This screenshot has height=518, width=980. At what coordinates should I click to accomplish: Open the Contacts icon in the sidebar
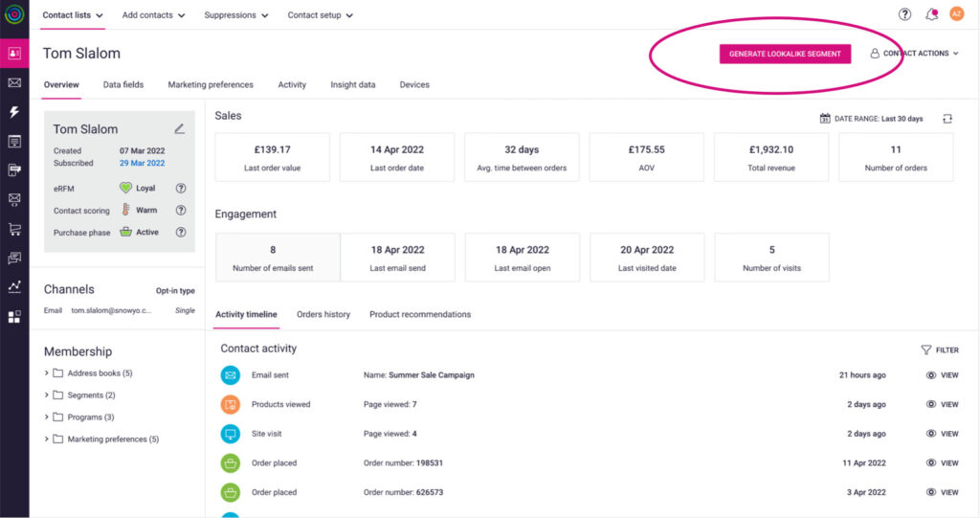[14, 54]
